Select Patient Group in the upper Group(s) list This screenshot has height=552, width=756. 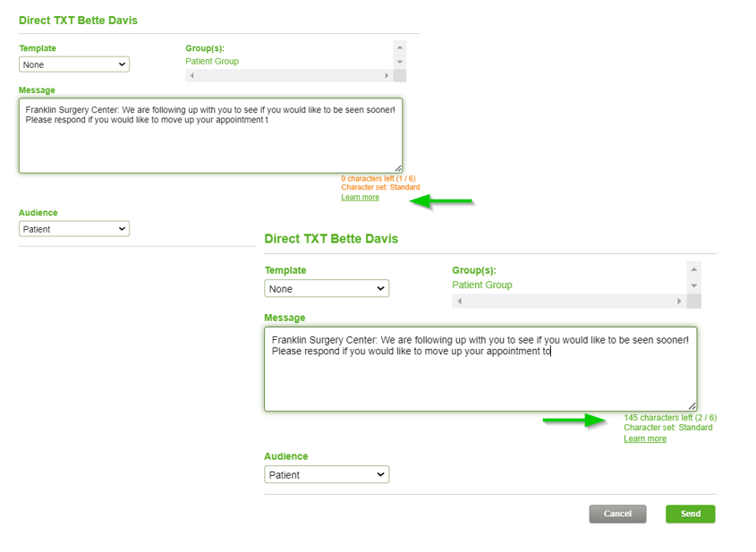(212, 61)
